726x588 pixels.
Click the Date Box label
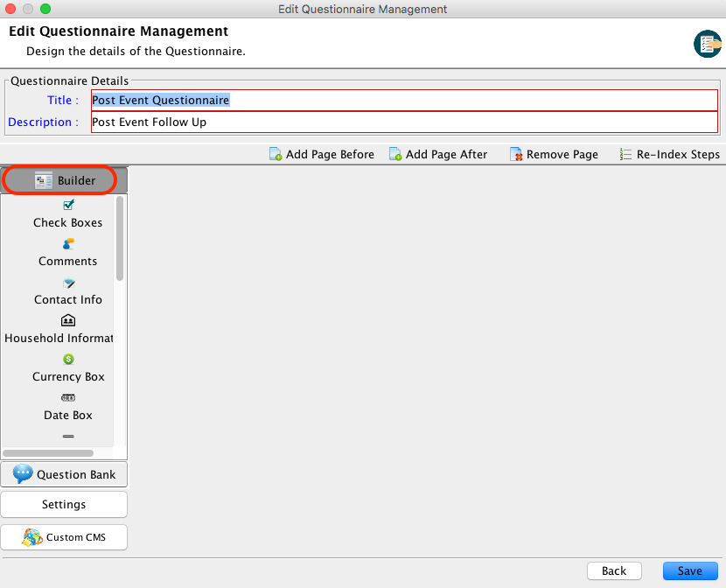tap(68, 416)
